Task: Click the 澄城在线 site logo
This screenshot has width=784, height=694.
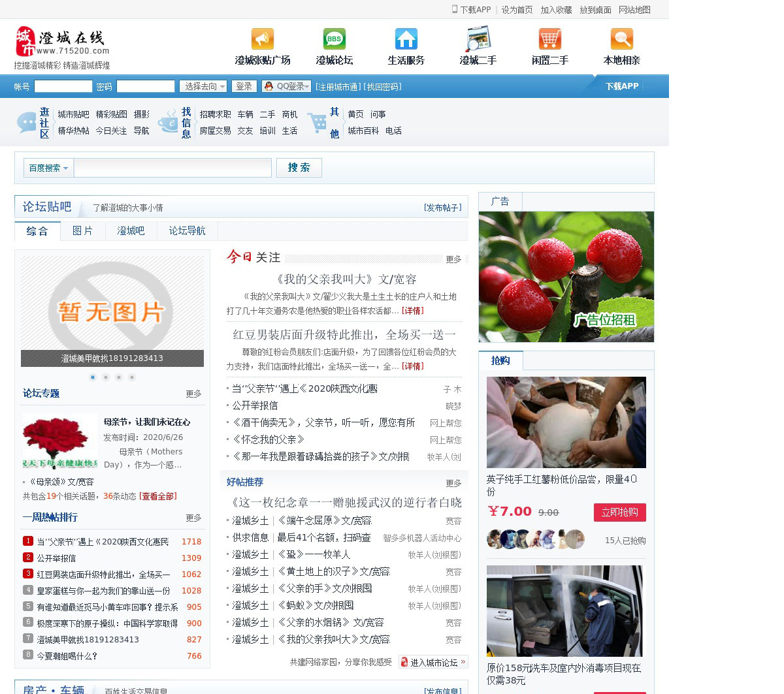Action: [x=62, y=42]
